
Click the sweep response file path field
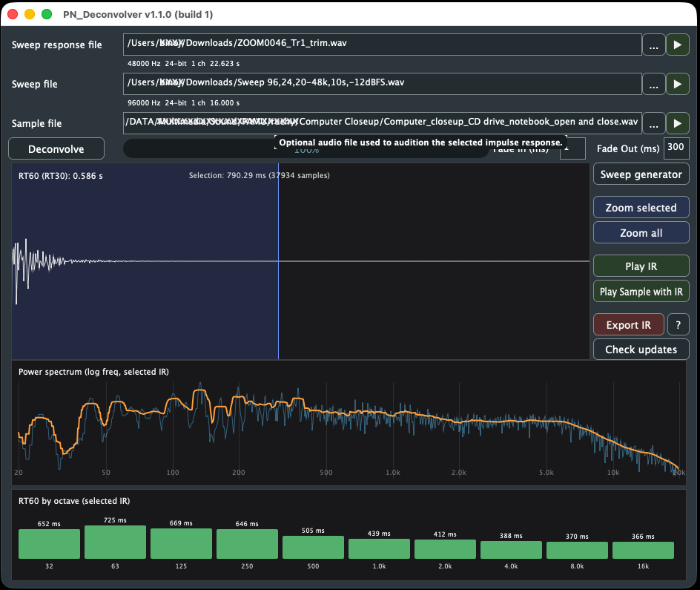(x=382, y=45)
